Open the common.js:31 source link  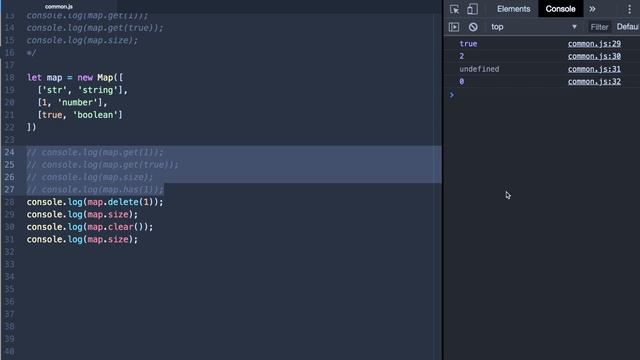coord(594,69)
